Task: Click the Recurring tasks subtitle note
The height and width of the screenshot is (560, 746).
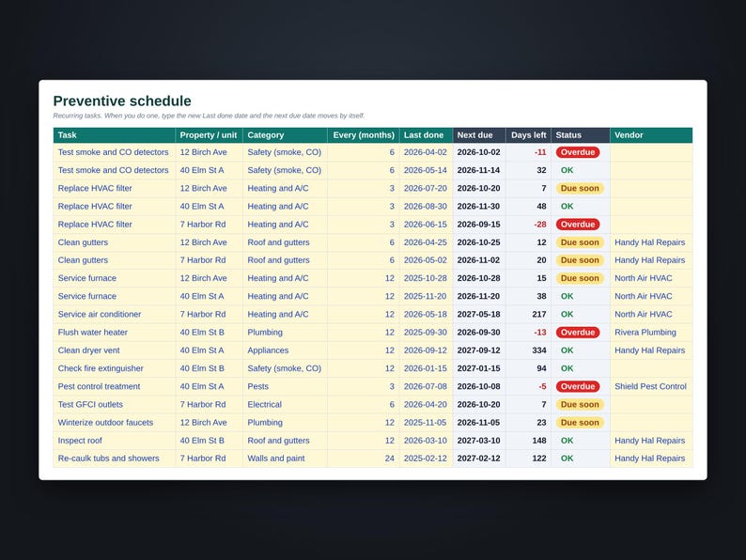Action: coord(209,116)
